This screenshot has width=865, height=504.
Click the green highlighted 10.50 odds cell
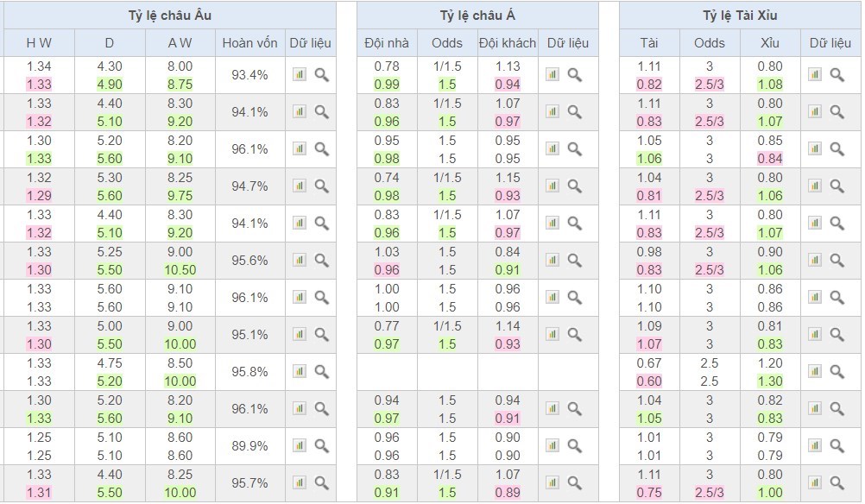click(181, 269)
